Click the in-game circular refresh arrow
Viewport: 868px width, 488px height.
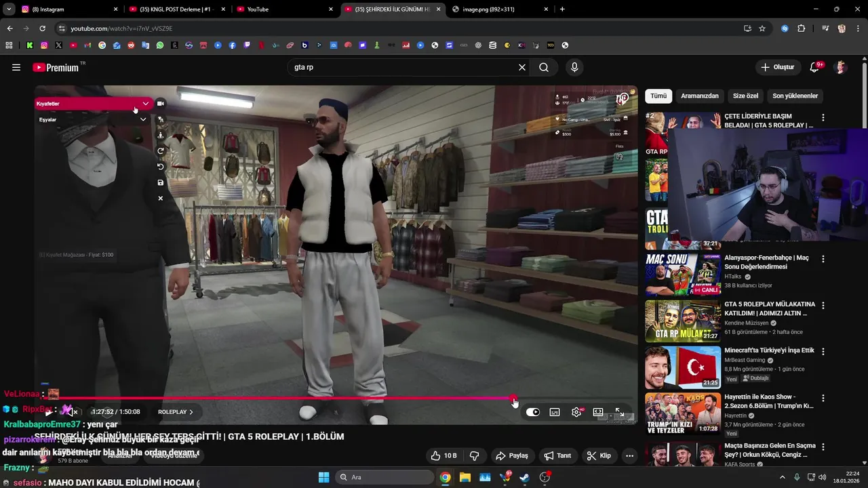coord(161,151)
